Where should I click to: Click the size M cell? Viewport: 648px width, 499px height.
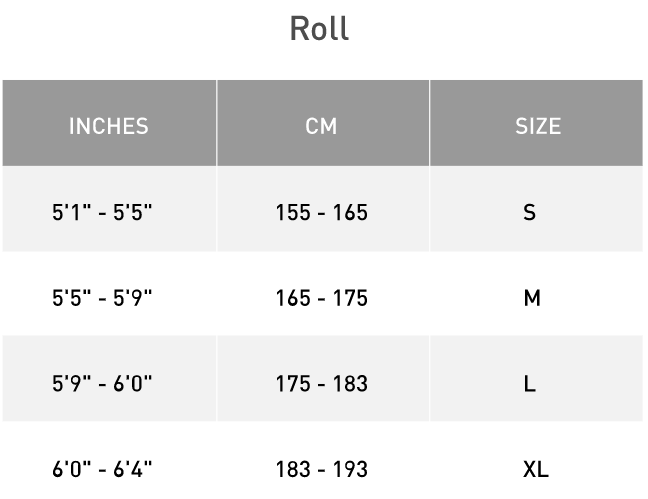532,298
